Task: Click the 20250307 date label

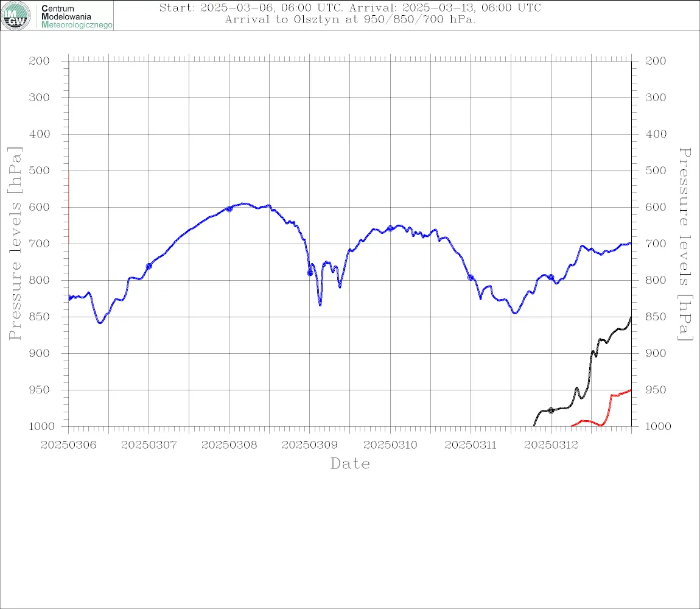Action: (149, 445)
